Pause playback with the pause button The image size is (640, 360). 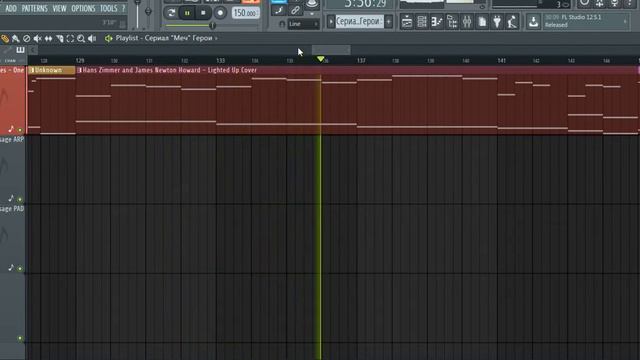[x=187, y=13]
